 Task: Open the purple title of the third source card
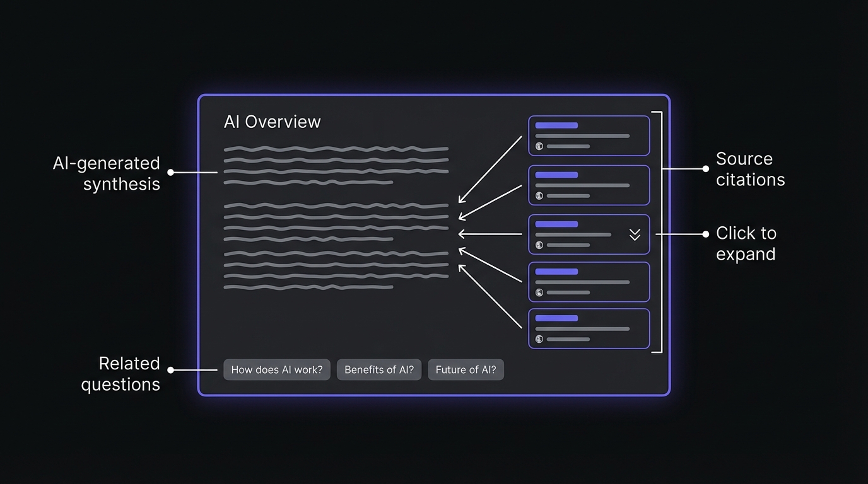point(556,224)
